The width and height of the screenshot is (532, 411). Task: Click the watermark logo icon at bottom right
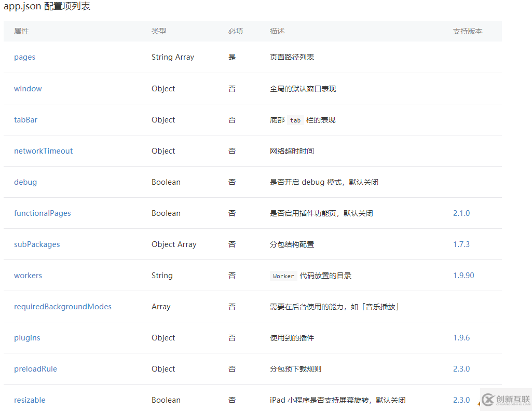[x=487, y=400]
